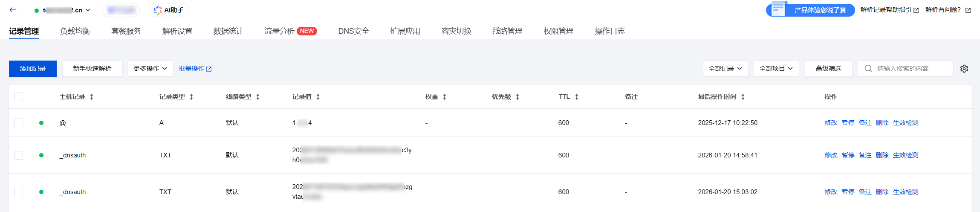This screenshot has height=212, width=980.
Task: Open table column settings gear
Action: point(964,69)
